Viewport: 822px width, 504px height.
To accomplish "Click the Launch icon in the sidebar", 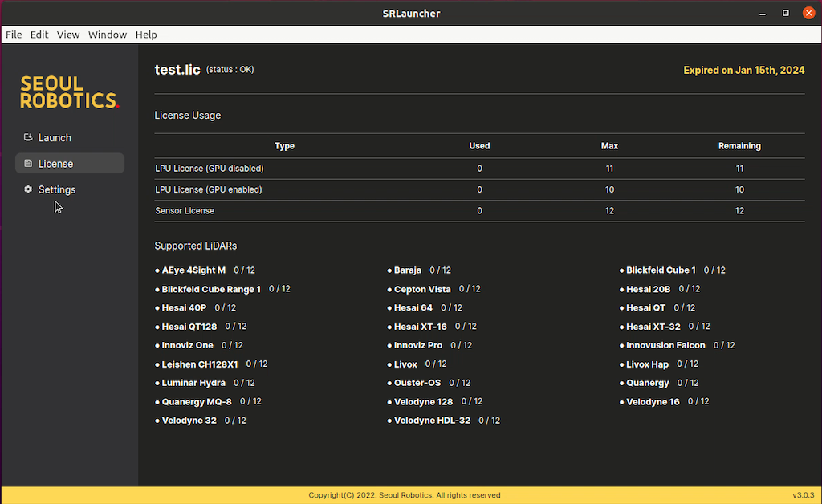I will pos(28,137).
